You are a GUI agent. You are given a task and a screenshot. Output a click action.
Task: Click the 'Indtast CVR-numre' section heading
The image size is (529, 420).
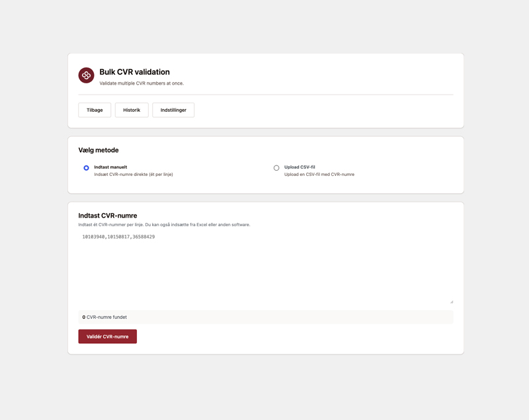(x=108, y=216)
